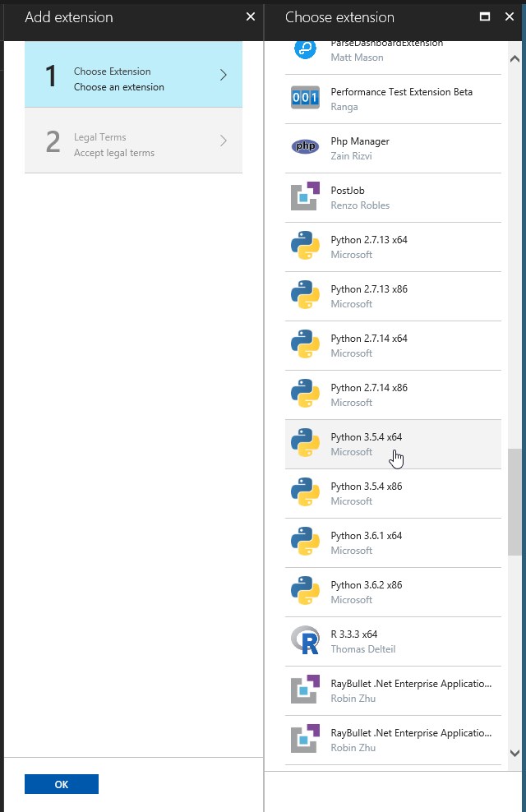Click author name Matt Mason
This screenshot has width=526, height=812.
point(357,58)
